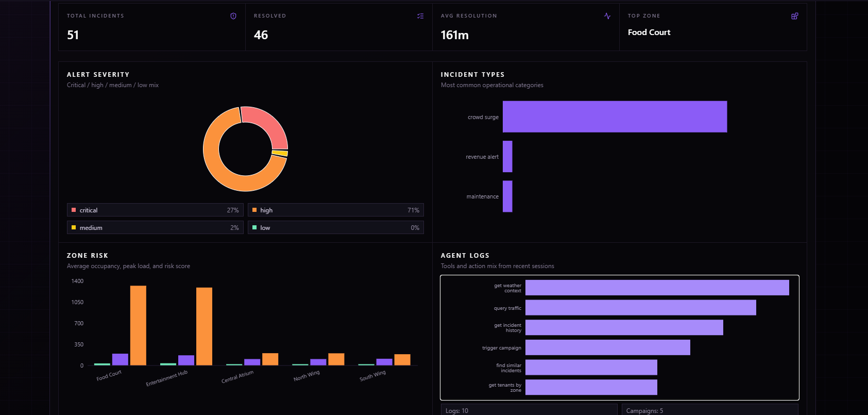This screenshot has width=868, height=415.
Task: Click the get weather context bar
Action: point(657,288)
